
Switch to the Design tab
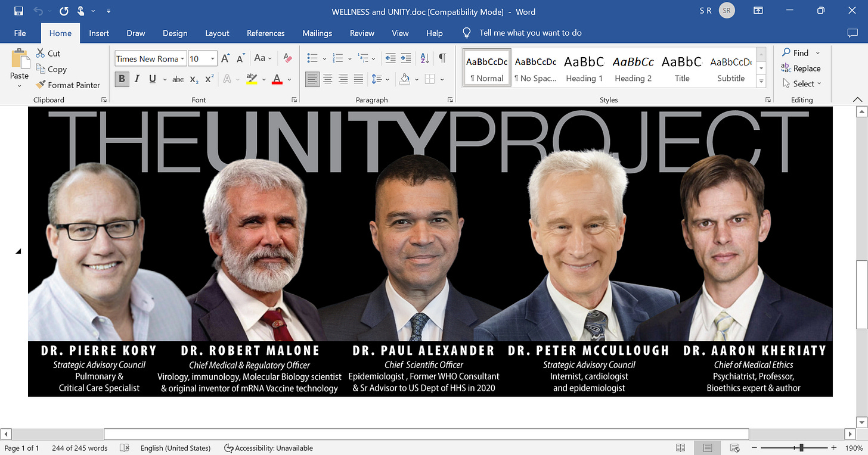[175, 33]
